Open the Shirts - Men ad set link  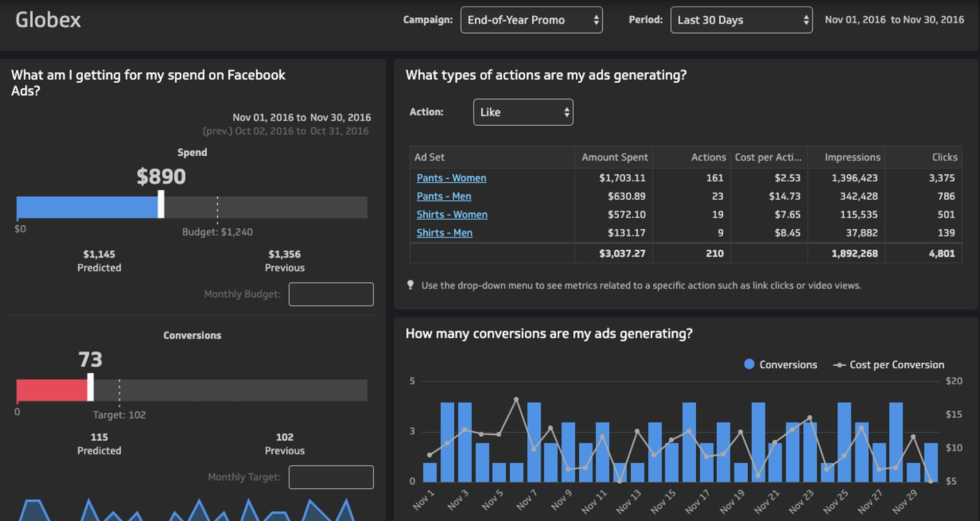click(x=444, y=232)
